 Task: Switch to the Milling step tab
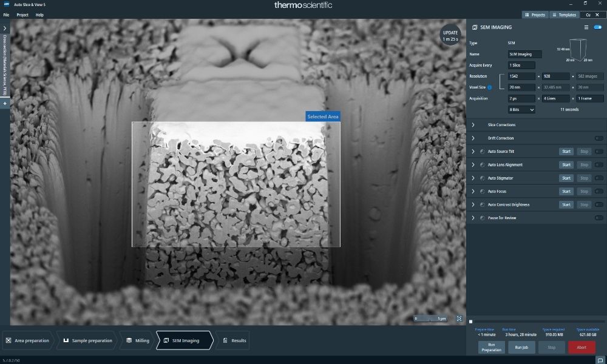pos(138,340)
